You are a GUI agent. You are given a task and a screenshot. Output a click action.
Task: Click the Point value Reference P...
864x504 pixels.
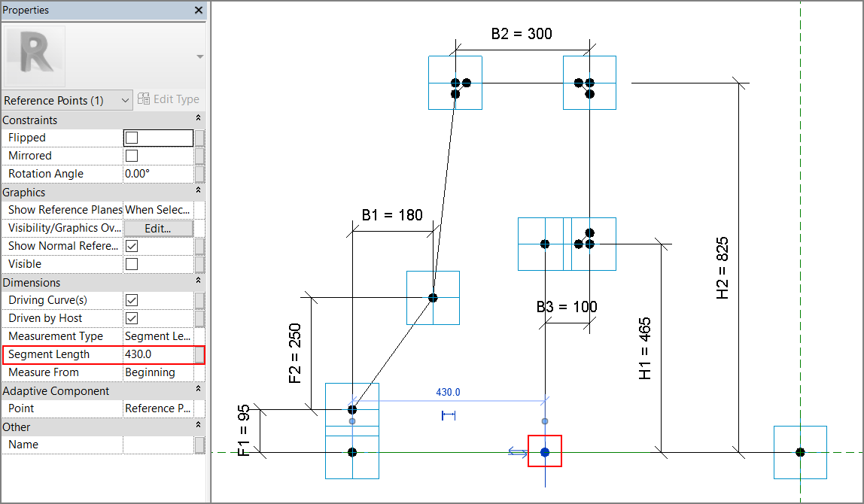point(159,408)
